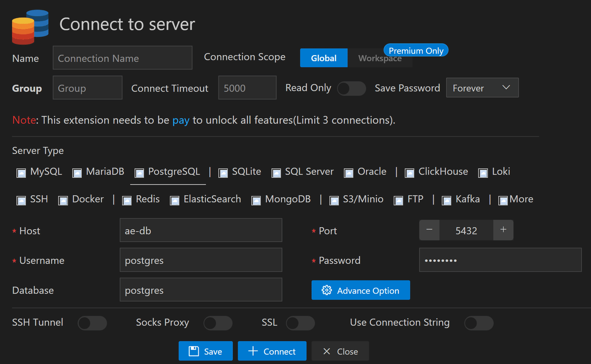Enable the Read Only toggle
This screenshot has width=591, height=364.
351,89
